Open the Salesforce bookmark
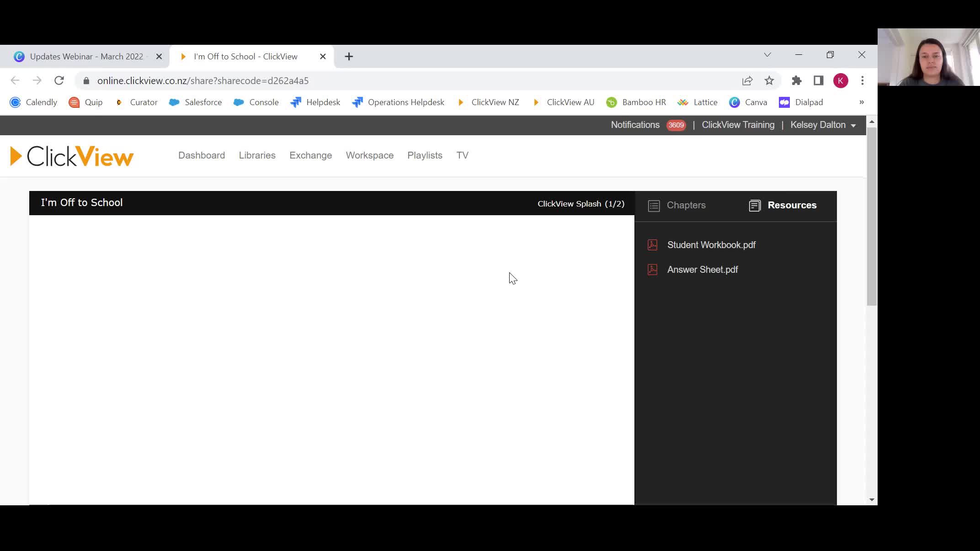The width and height of the screenshot is (980, 551). point(195,102)
